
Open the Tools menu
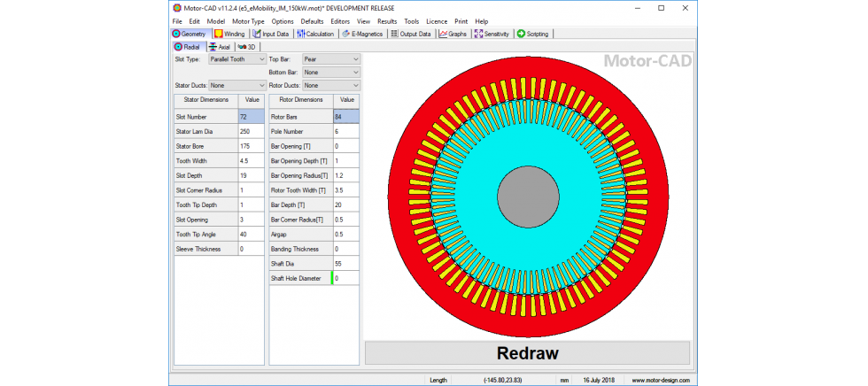pos(412,21)
